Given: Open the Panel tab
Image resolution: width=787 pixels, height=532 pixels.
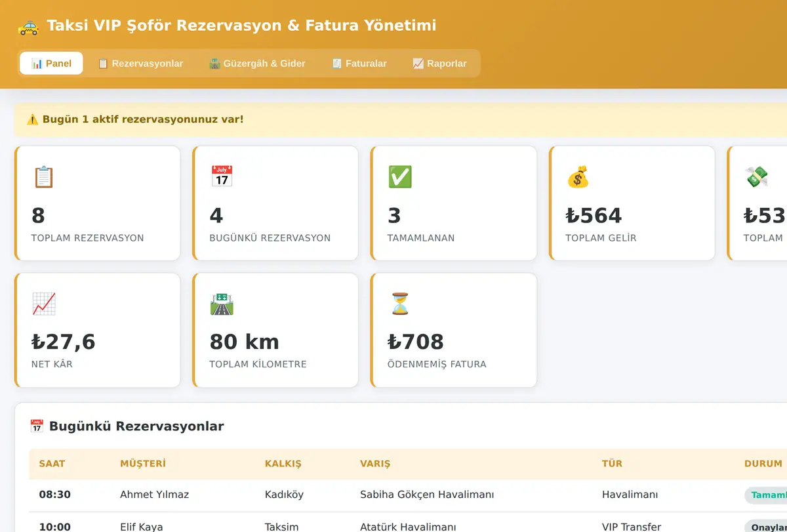Looking at the screenshot, I should [x=51, y=64].
